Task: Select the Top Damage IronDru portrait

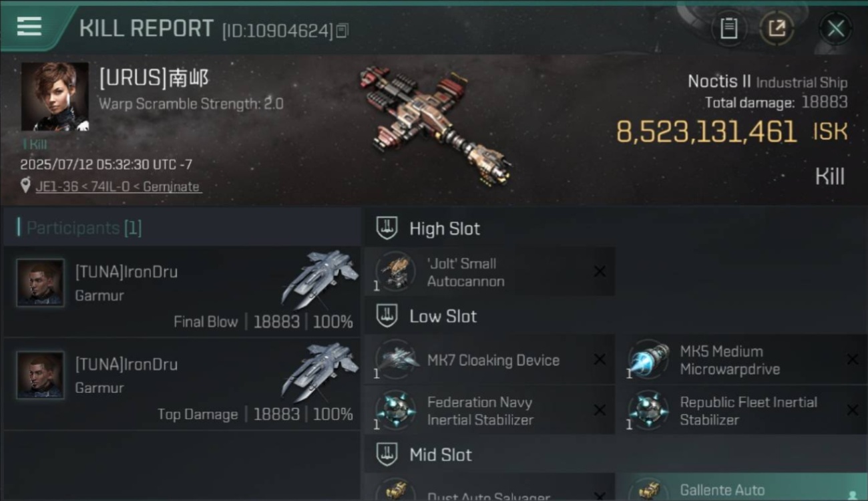Action: point(40,375)
